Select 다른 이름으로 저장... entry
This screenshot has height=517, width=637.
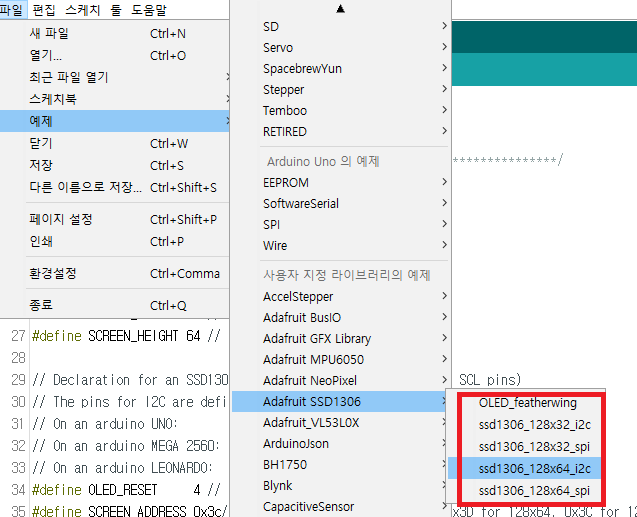coord(115,187)
